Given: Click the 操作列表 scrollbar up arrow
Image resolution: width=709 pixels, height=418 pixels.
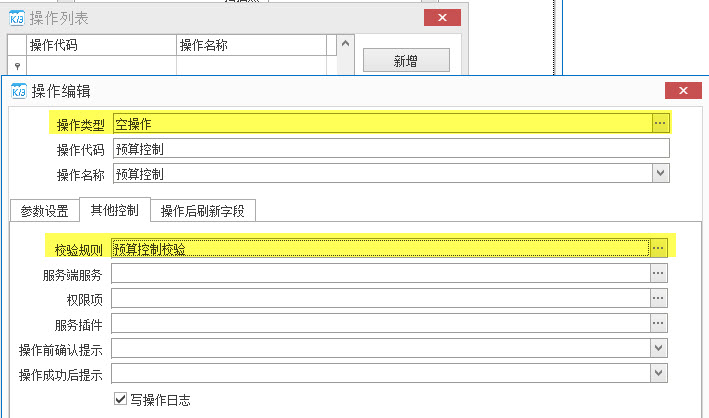Looking at the screenshot, I should click(x=345, y=45).
